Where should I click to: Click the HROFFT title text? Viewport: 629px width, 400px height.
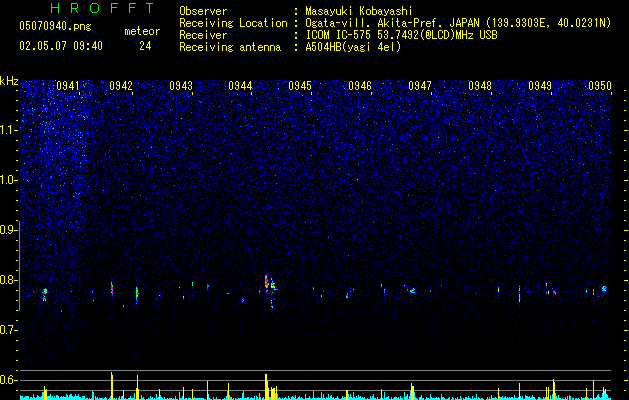click(x=103, y=8)
